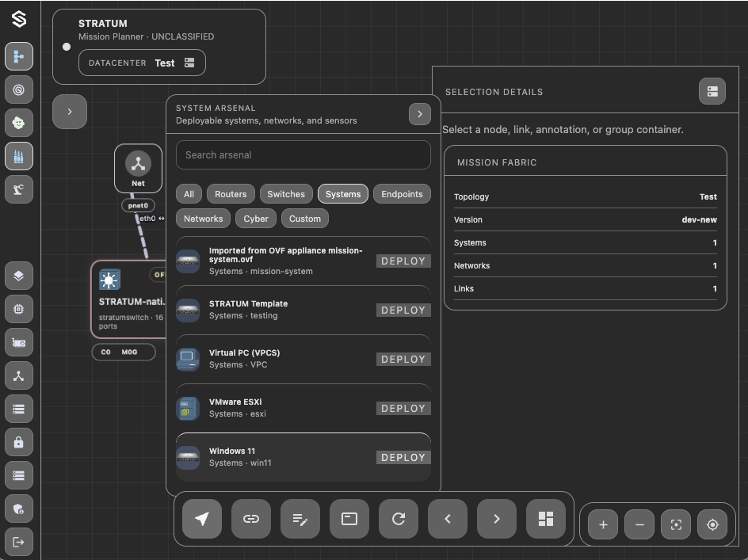This screenshot has width=748, height=560.
Task: Click the back chevron in toolbar
Action: (448, 519)
